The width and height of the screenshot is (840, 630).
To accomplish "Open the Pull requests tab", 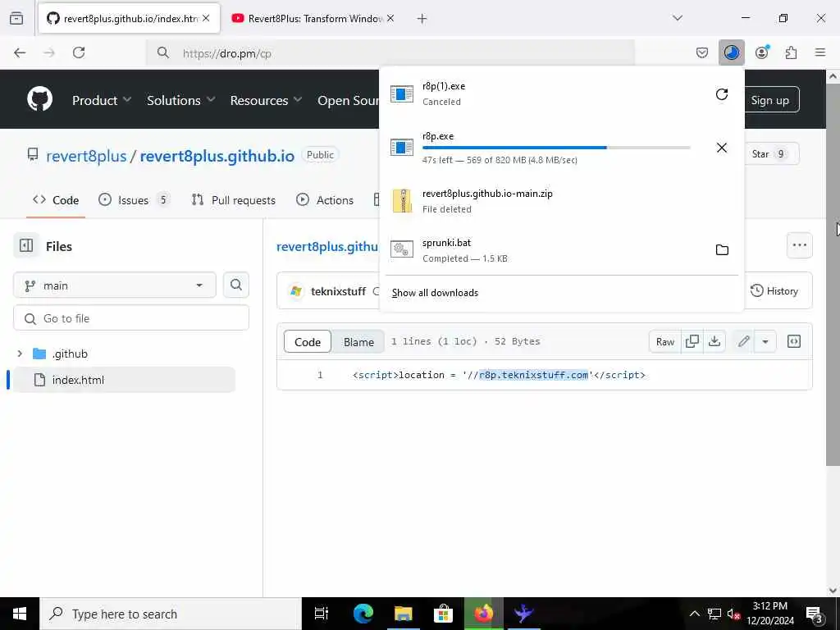I will pos(233,200).
